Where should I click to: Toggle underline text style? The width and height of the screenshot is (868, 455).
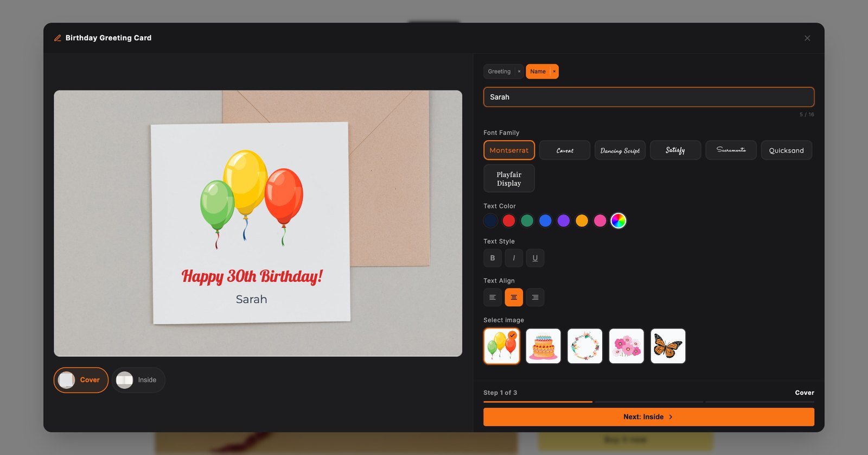click(x=535, y=258)
